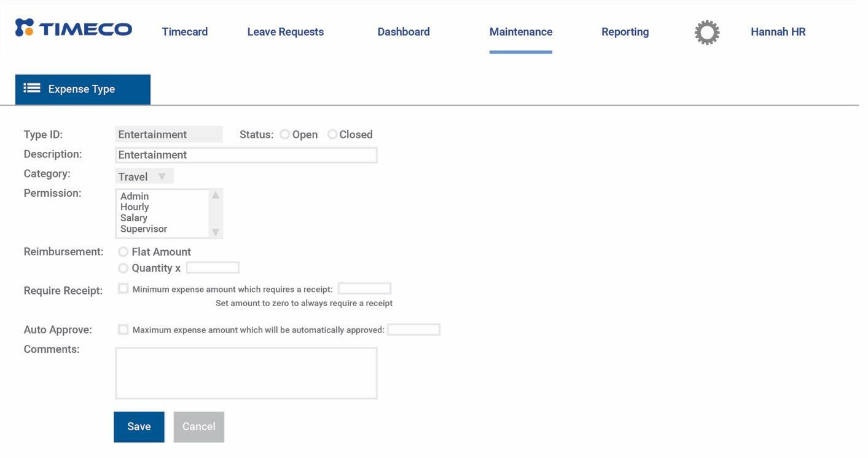
Task: Enable the Auto Approve checkbox
Action: [123, 329]
